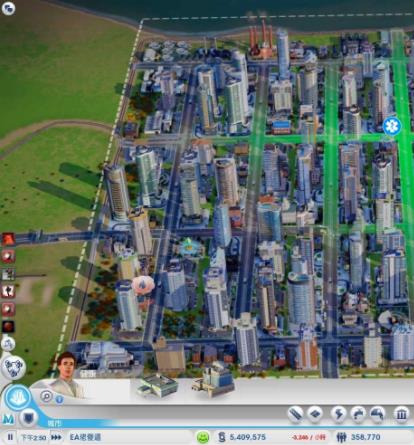Open the shield-shaped button beside the M
Image resolution: width=414 pixels, height=445 pixels.
coord(28,417)
